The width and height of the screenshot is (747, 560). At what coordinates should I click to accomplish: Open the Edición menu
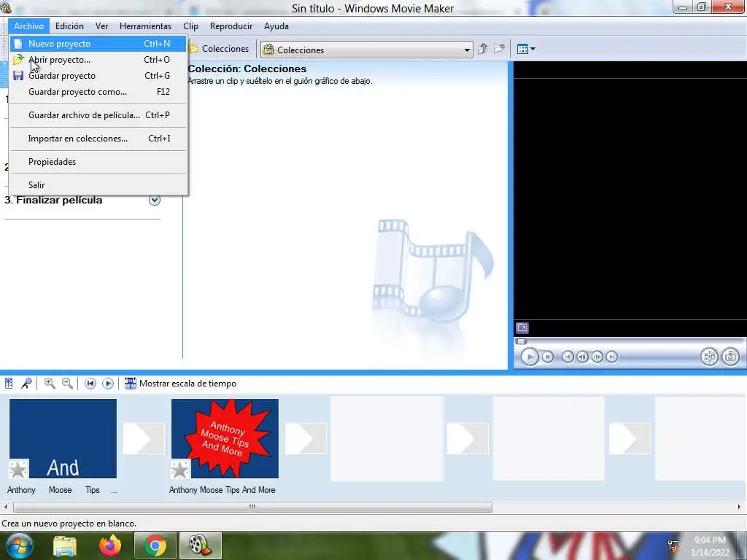click(69, 26)
